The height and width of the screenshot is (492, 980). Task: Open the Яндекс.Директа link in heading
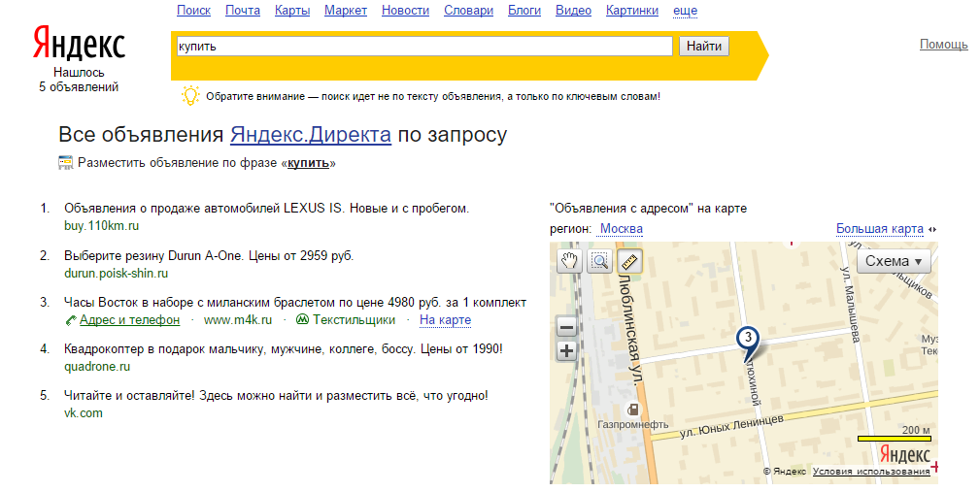pos(311,134)
